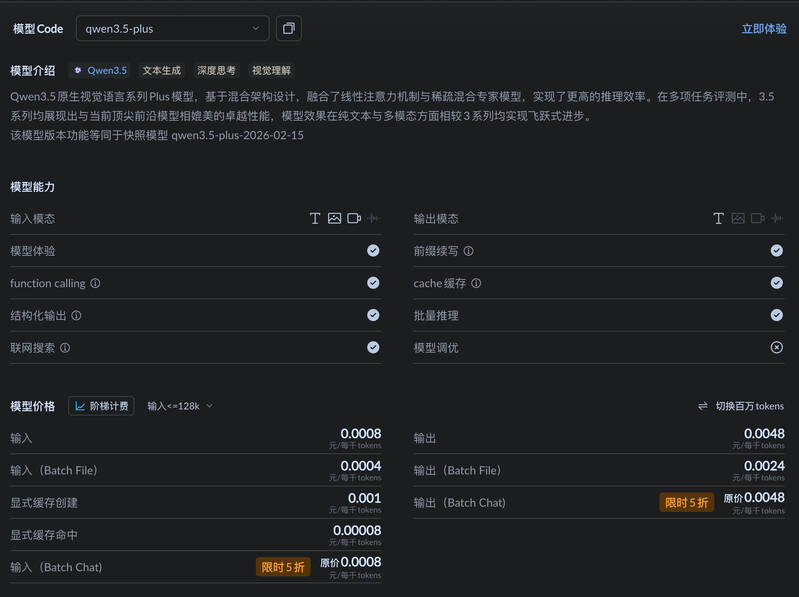Click the info icon next to 结构化输出

[x=76, y=316]
